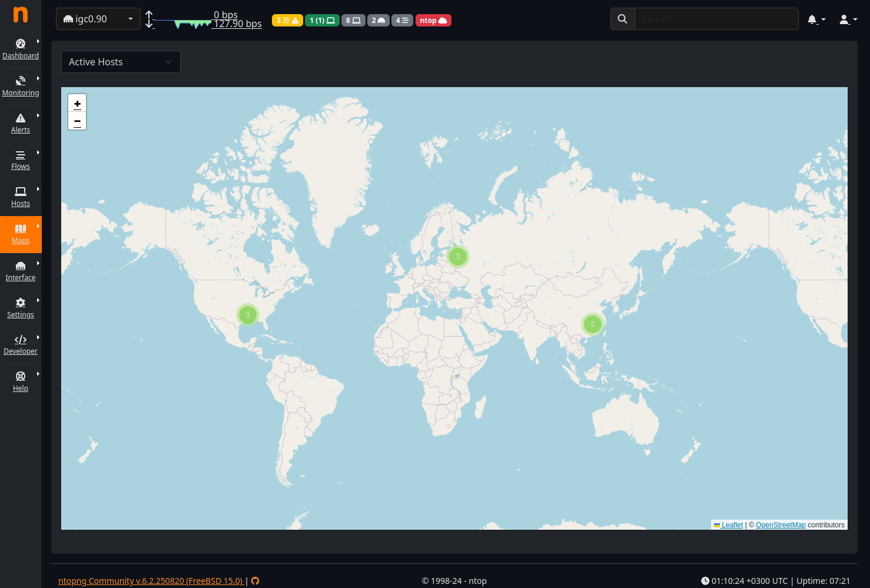Image resolution: width=870 pixels, height=588 pixels.
Task: Click the Europe host cluster marker 3
Action: click(x=458, y=257)
